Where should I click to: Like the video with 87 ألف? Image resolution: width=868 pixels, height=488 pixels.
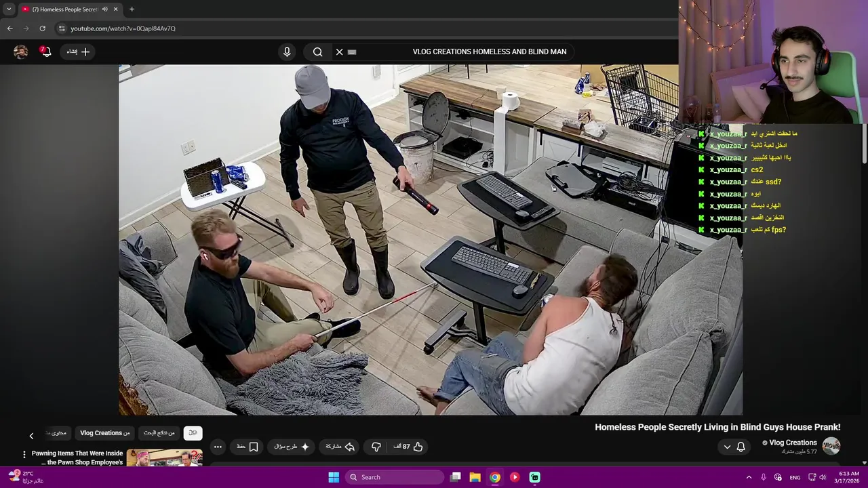pyautogui.click(x=408, y=447)
